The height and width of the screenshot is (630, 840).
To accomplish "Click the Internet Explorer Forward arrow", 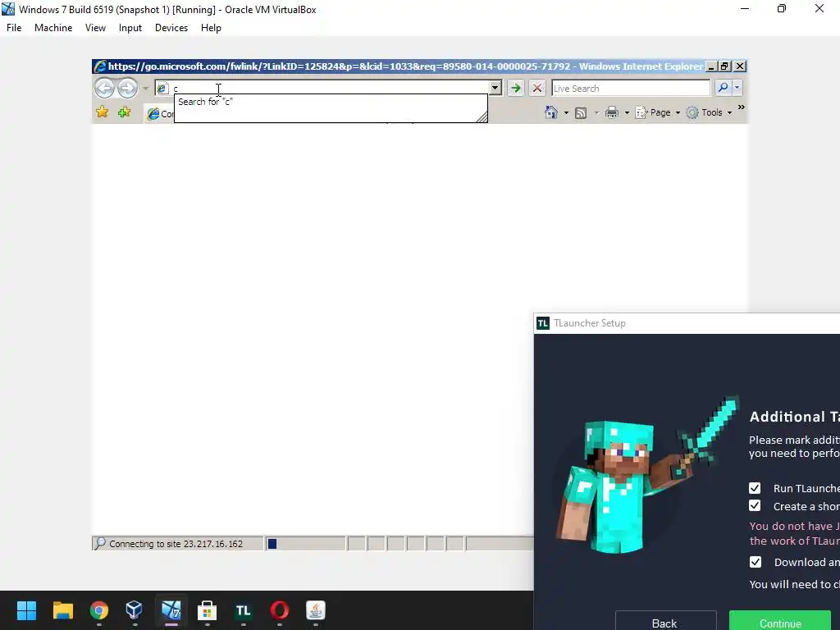I will point(127,88).
